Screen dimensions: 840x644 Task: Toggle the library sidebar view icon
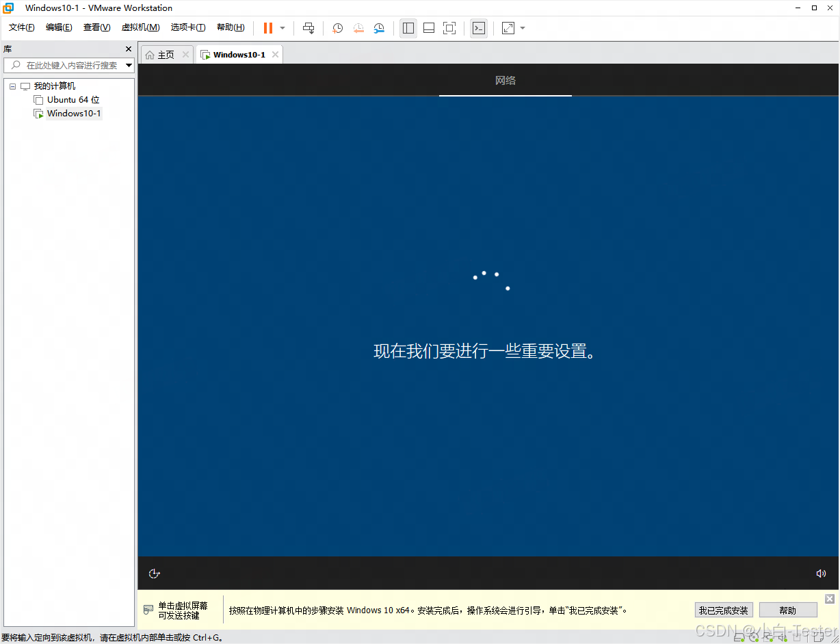click(x=408, y=28)
